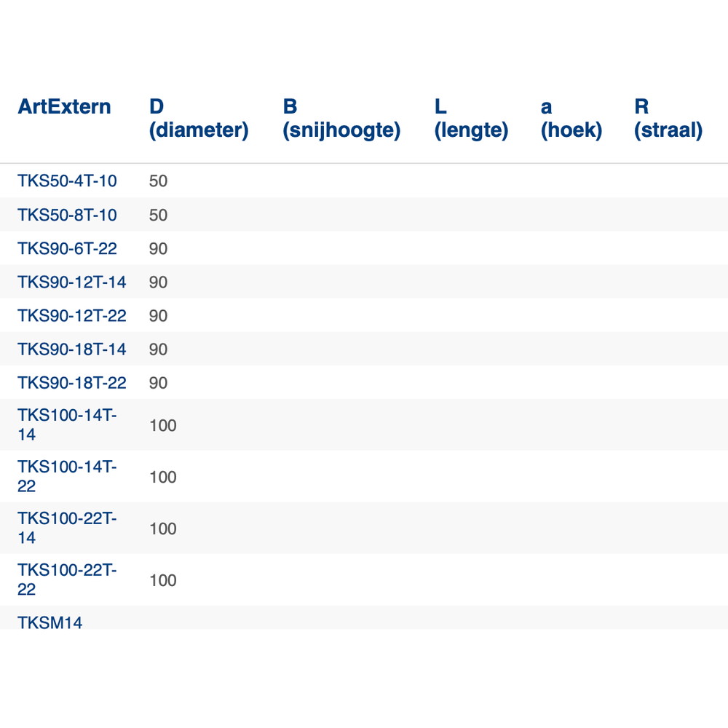Click the R (straal) column header

coord(668,119)
